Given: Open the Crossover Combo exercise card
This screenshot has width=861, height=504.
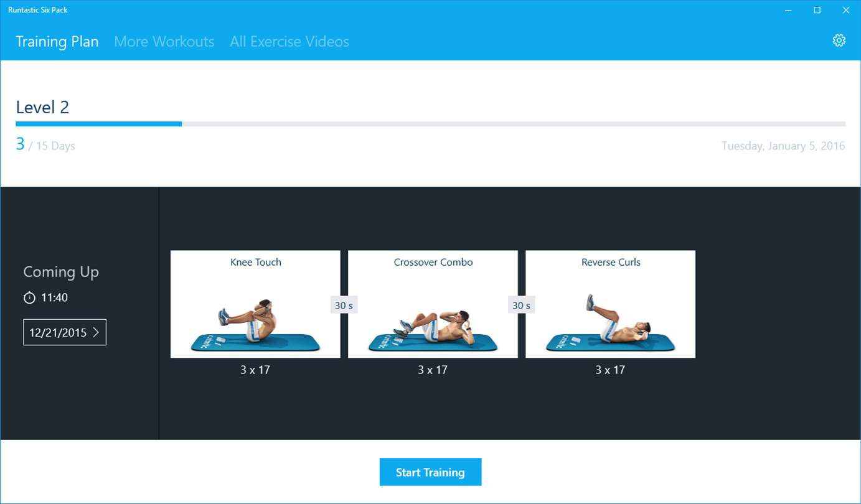Looking at the screenshot, I should coord(433,304).
